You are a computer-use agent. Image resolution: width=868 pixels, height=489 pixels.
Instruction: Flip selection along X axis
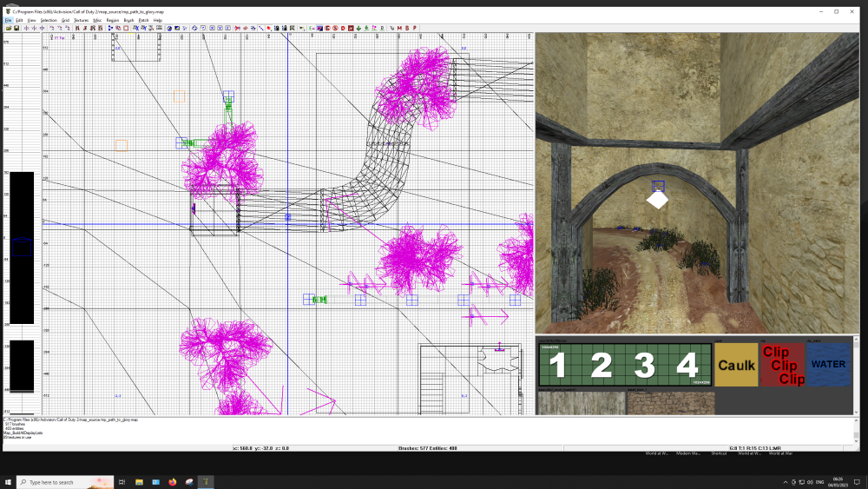coord(26,28)
